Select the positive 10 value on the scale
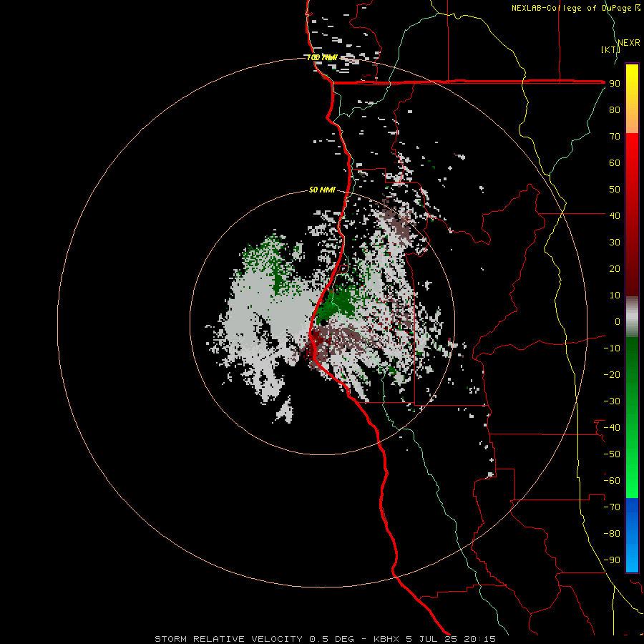644x644 pixels. pyautogui.click(x=615, y=296)
